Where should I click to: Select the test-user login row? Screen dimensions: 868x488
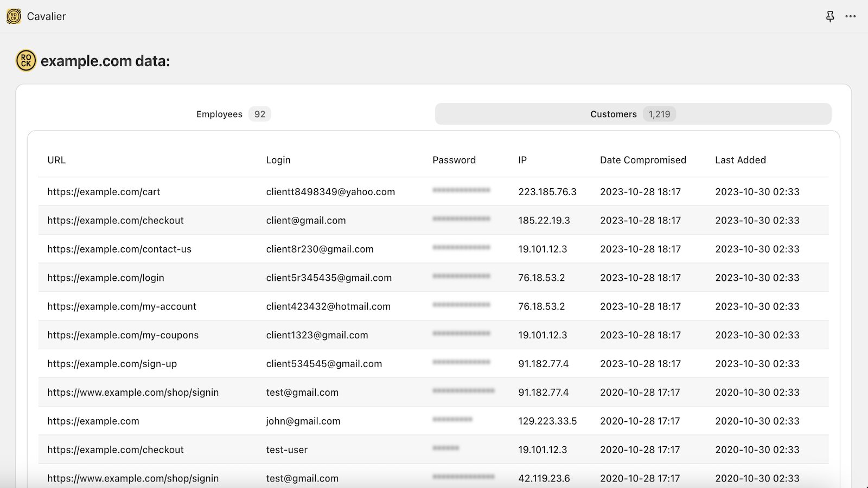(287, 450)
